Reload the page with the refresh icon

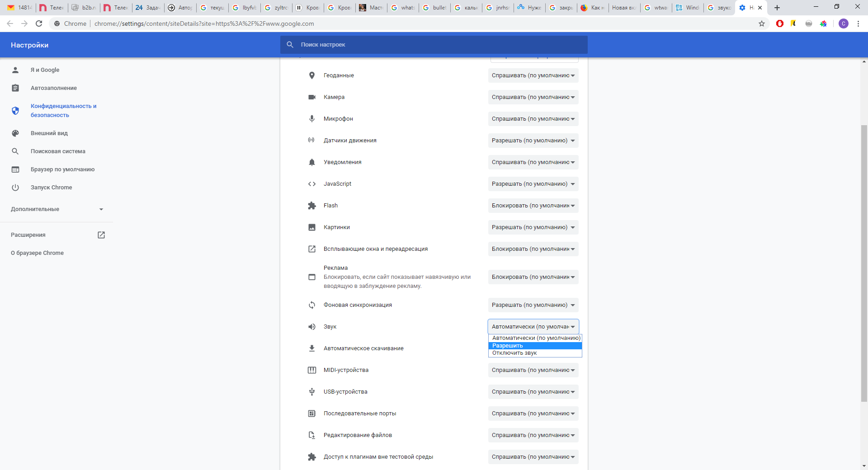[x=39, y=23]
